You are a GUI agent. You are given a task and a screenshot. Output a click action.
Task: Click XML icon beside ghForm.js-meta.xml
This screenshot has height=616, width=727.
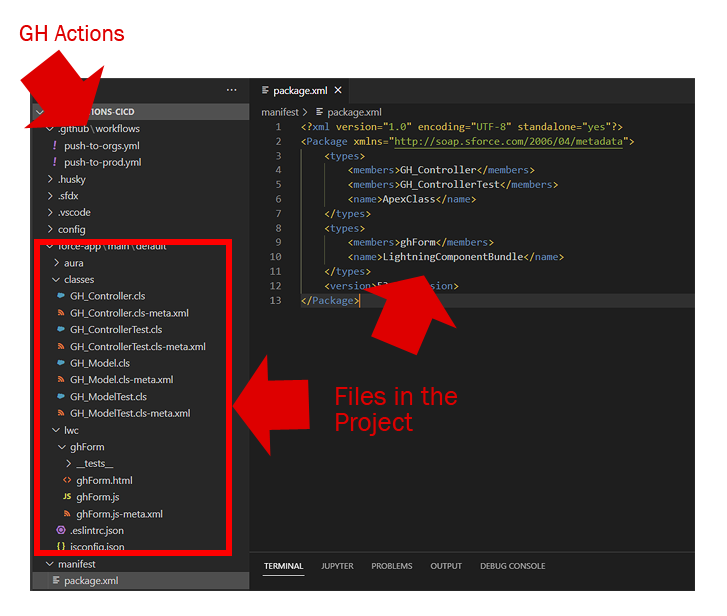tap(67, 514)
